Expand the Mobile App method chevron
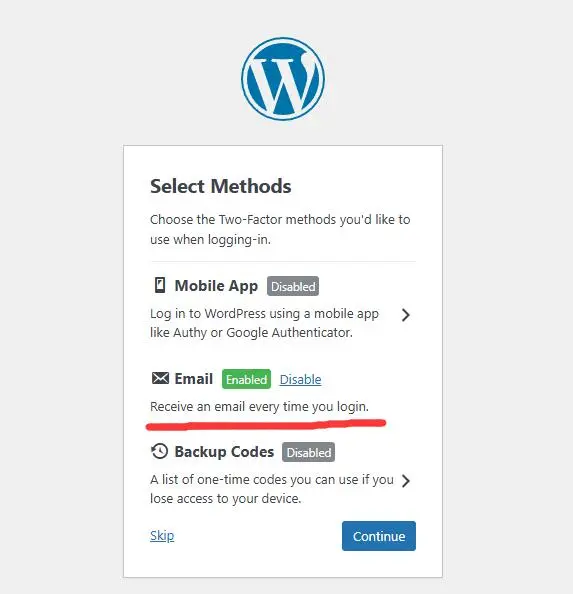This screenshot has height=594, width=573. tap(406, 315)
